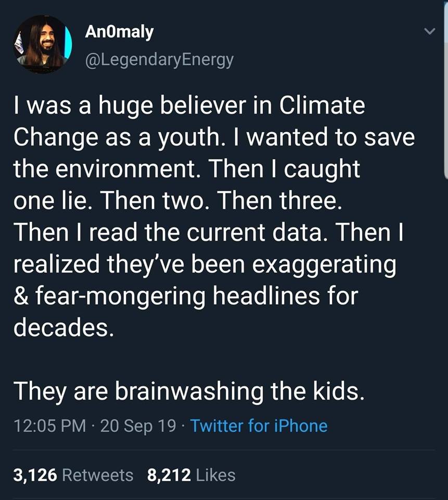Expand the tweet options chevron
448x500 pixels.
pos(429,32)
